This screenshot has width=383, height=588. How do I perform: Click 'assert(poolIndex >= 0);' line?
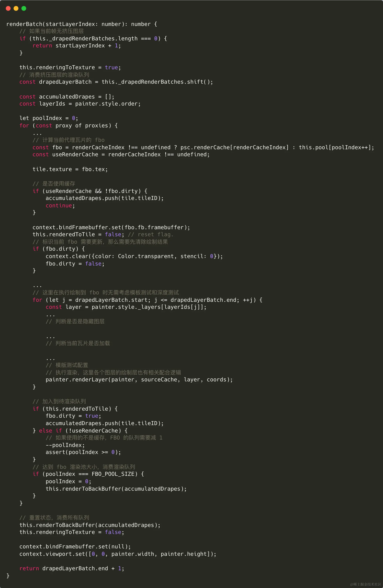[x=83, y=452]
